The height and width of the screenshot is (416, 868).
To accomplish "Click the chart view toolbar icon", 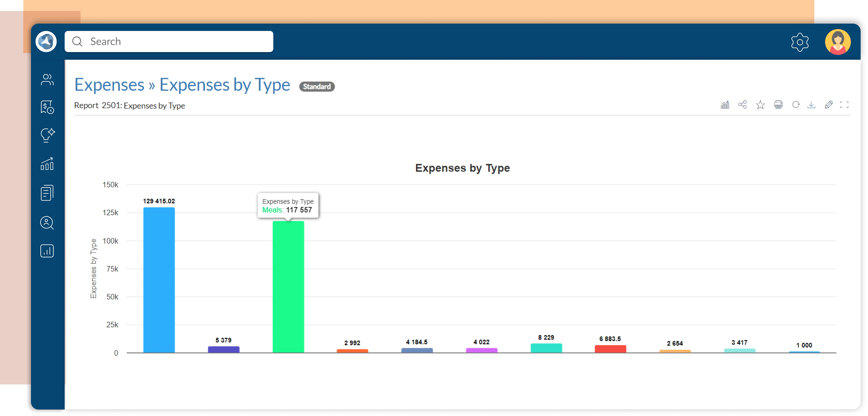I will point(725,105).
